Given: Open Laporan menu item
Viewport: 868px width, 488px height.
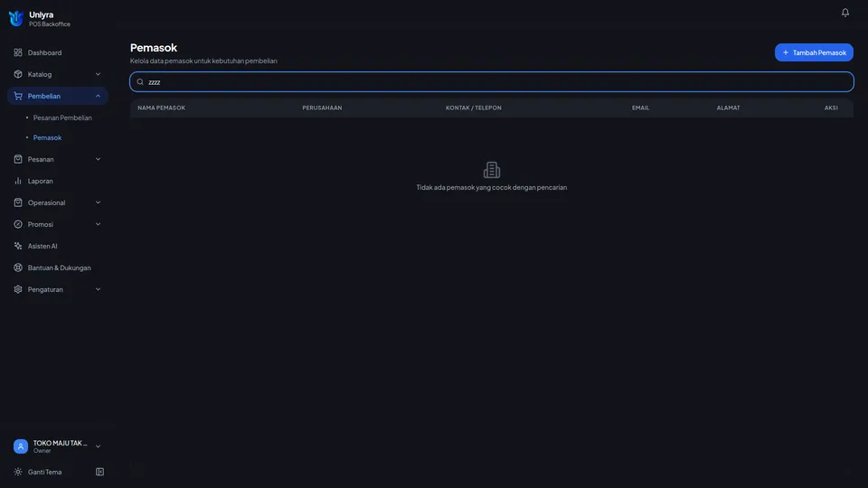Looking at the screenshot, I should coord(58,181).
